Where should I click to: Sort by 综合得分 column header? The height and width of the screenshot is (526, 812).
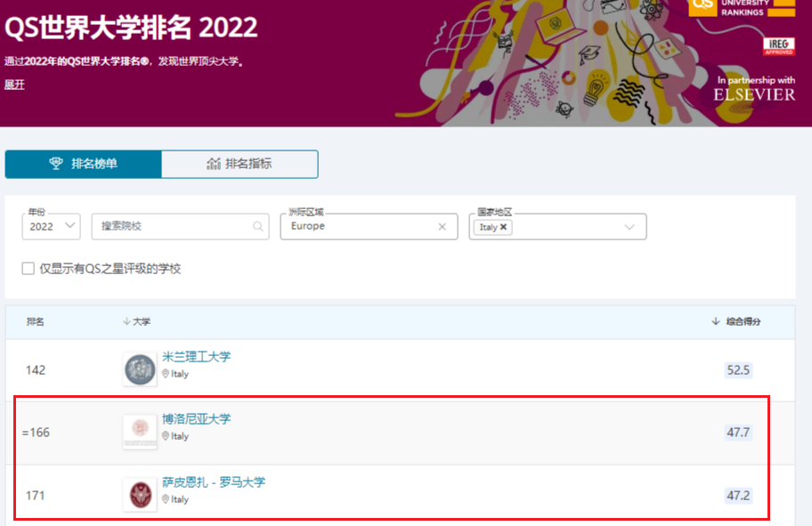[x=735, y=321]
